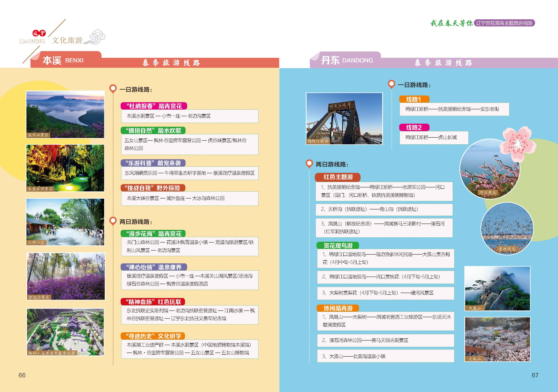Click route text 3、大梨树赏梨花
The height and width of the screenshot is (392, 558).
click(x=378, y=293)
